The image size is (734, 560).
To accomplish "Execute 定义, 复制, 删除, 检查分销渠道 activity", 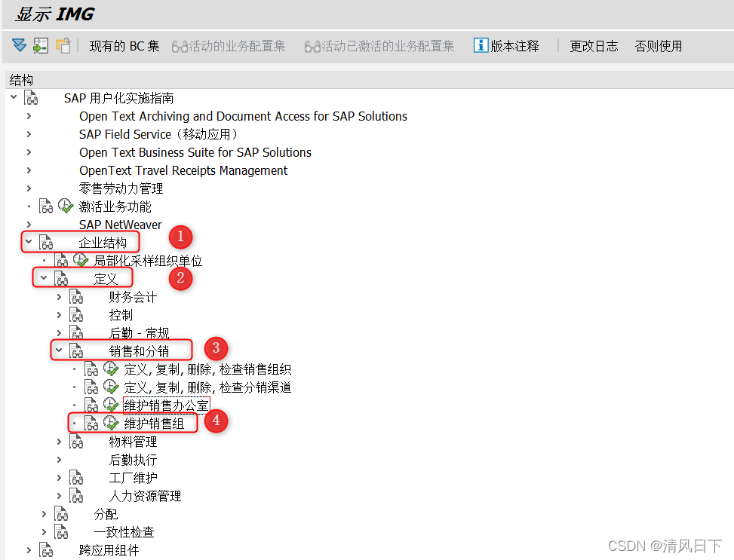I will point(111,387).
